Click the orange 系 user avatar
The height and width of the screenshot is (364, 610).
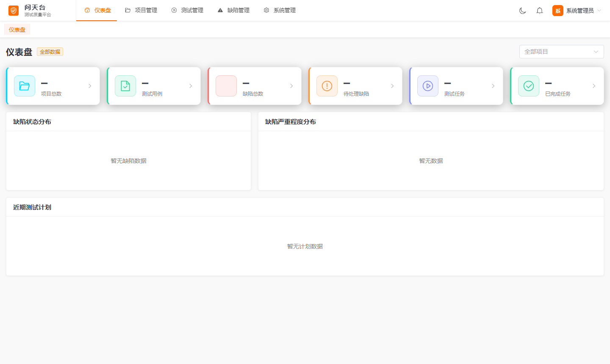click(558, 11)
